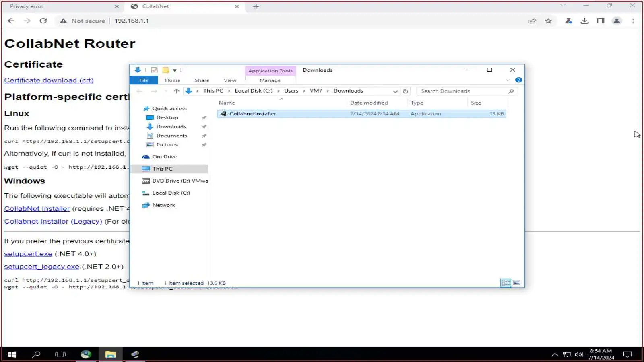The height and width of the screenshot is (362, 644).
Task: Select the CollabnetInstaller file
Action: (361, 114)
